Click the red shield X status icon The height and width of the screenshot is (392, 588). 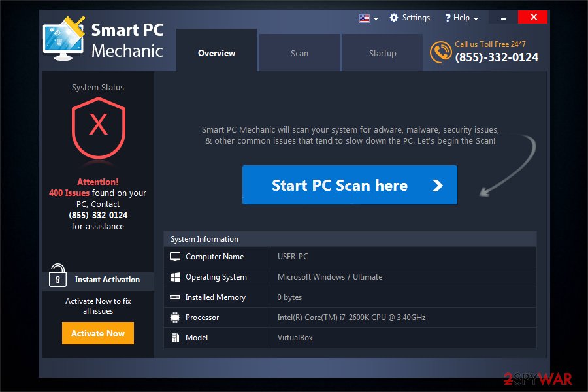click(x=98, y=128)
